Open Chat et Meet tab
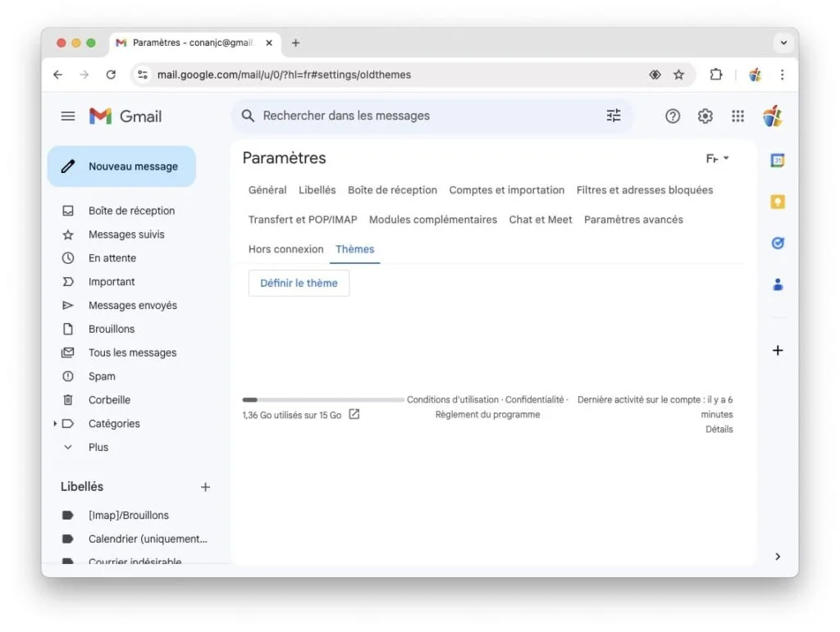 [x=541, y=220]
